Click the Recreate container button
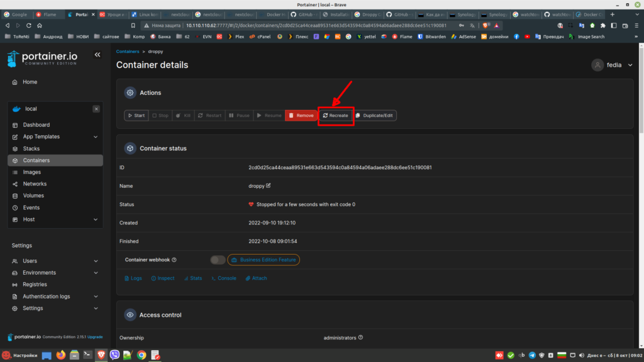644x362 pixels. pos(336,116)
